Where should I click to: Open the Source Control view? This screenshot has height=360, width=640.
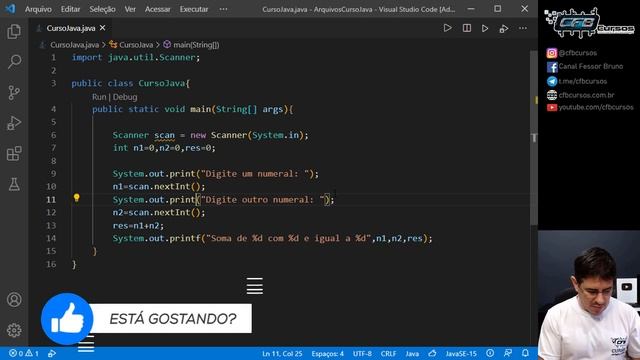pos(14,93)
